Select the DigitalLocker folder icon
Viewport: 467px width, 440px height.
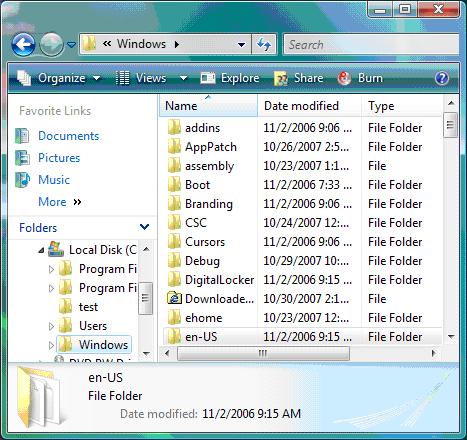[x=174, y=280]
